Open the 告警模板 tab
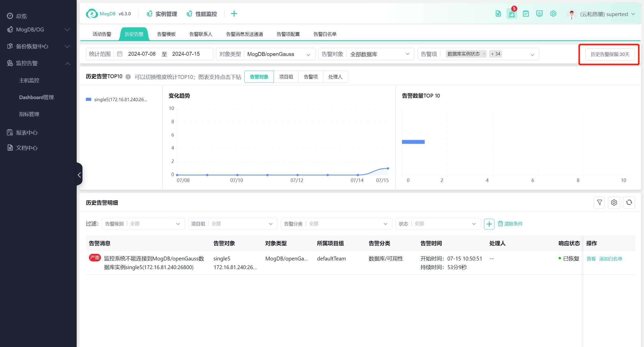 166,34
